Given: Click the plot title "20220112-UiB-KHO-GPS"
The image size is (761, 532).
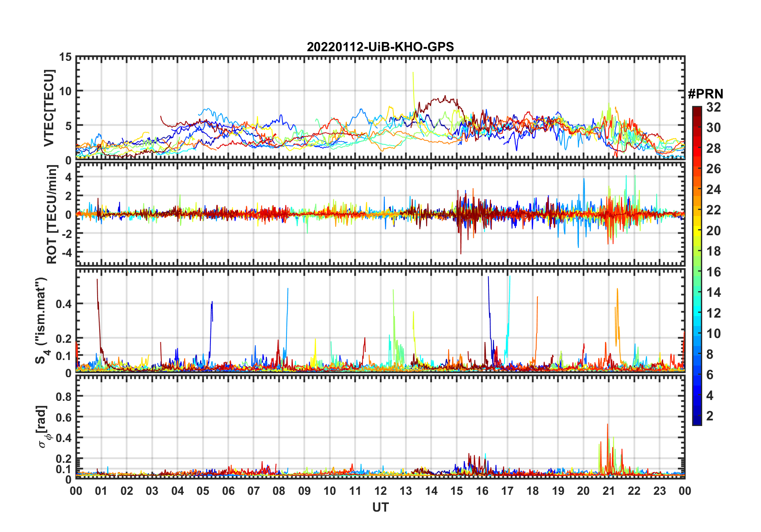Looking at the screenshot, I should click(380, 47).
